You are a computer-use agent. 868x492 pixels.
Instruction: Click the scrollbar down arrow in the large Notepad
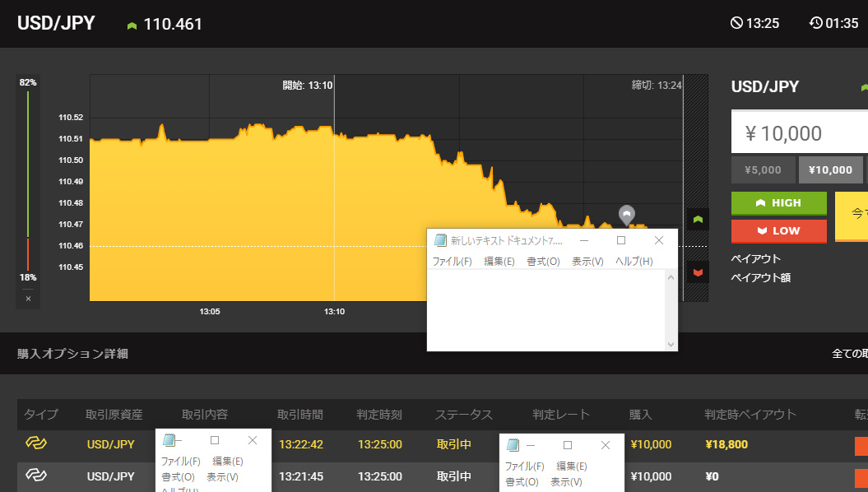(671, 344)
